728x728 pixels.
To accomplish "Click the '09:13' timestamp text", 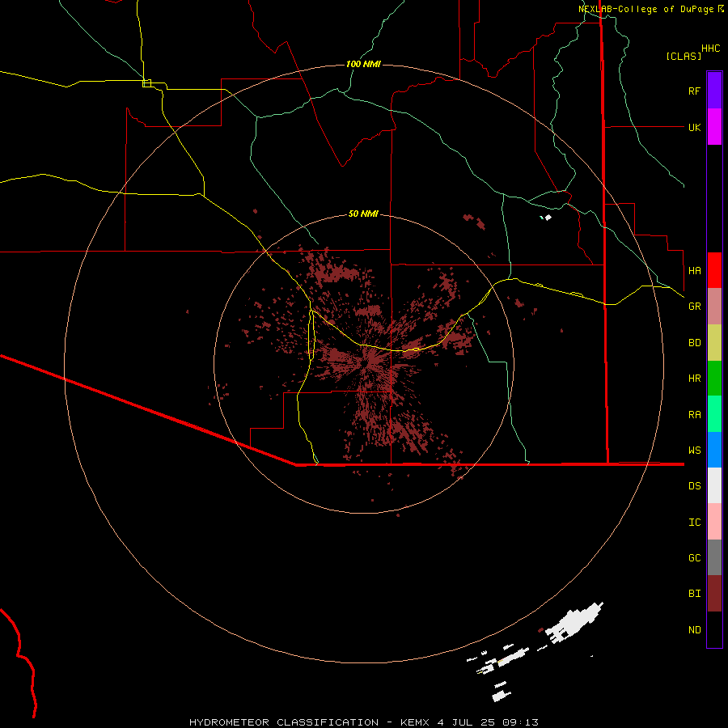I will click(520, 722).
